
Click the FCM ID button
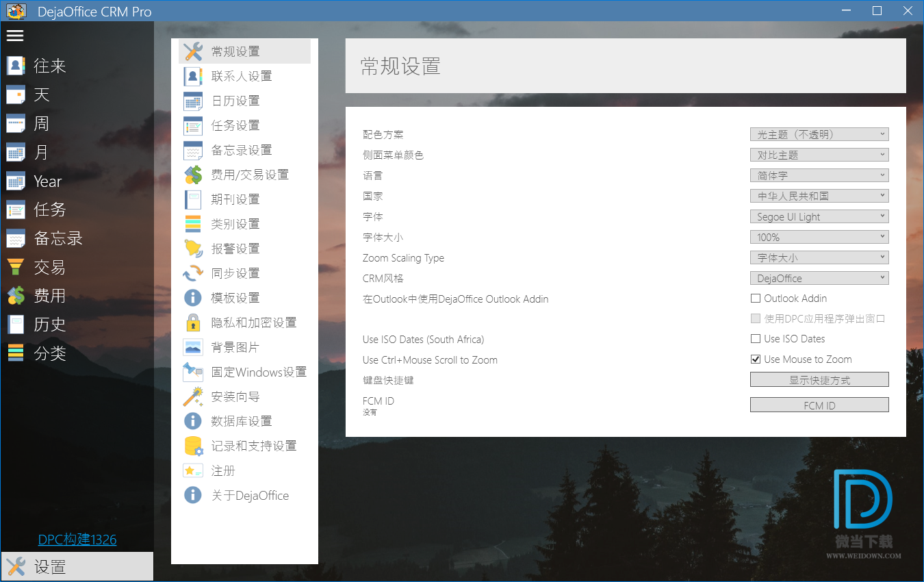pyautogui.click(x=819, y=405)
